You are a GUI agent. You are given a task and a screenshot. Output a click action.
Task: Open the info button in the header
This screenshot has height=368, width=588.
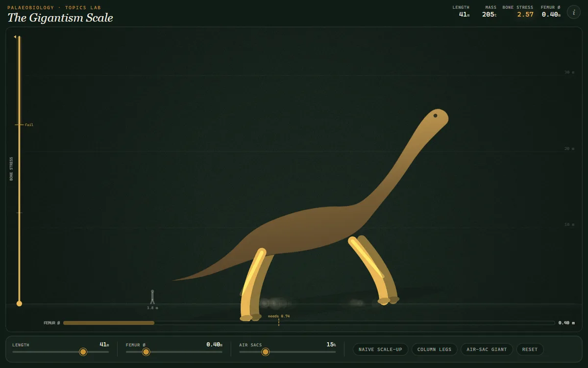coord(574,12)
